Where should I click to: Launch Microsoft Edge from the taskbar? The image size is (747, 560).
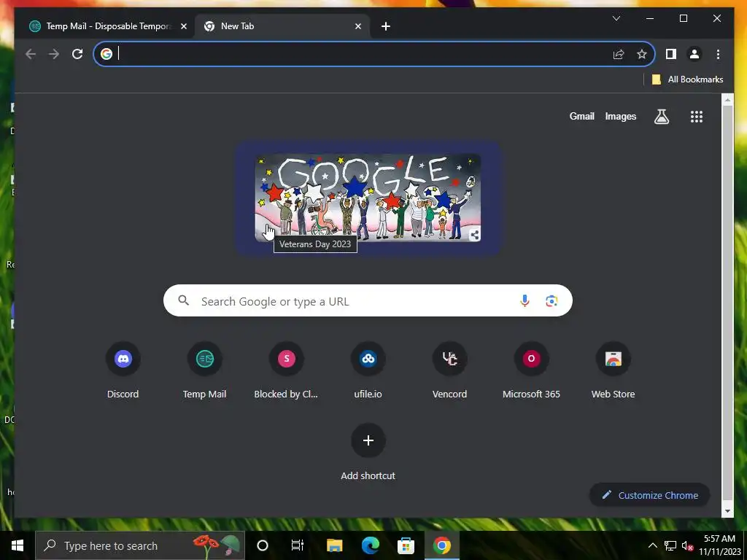pyautogui.click(x=370, y=545)
